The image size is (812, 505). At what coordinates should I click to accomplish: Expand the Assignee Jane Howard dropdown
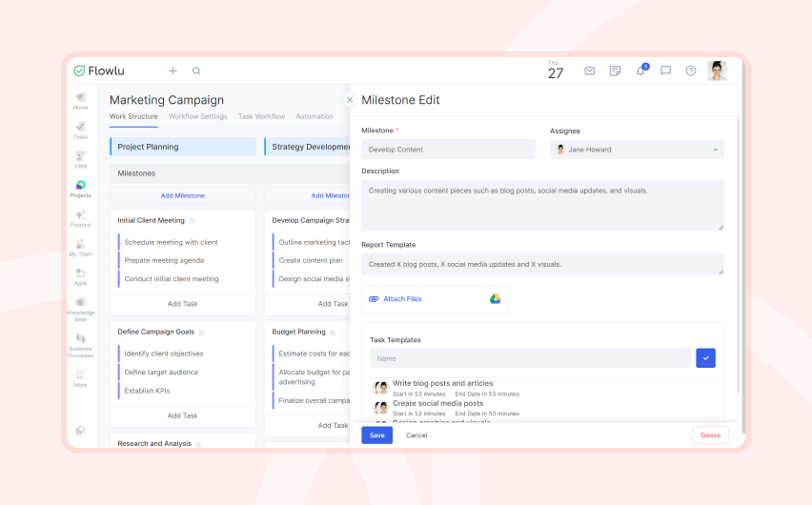pos(637,150)
